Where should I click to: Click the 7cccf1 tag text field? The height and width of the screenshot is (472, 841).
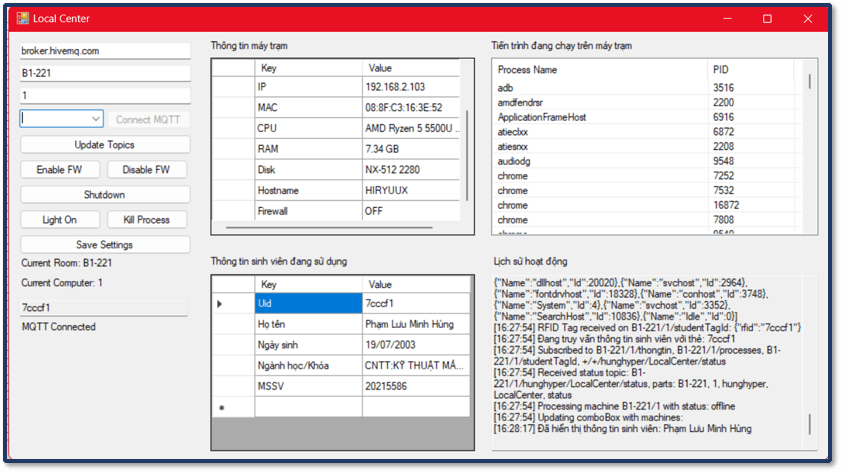[x=104, y=308]
